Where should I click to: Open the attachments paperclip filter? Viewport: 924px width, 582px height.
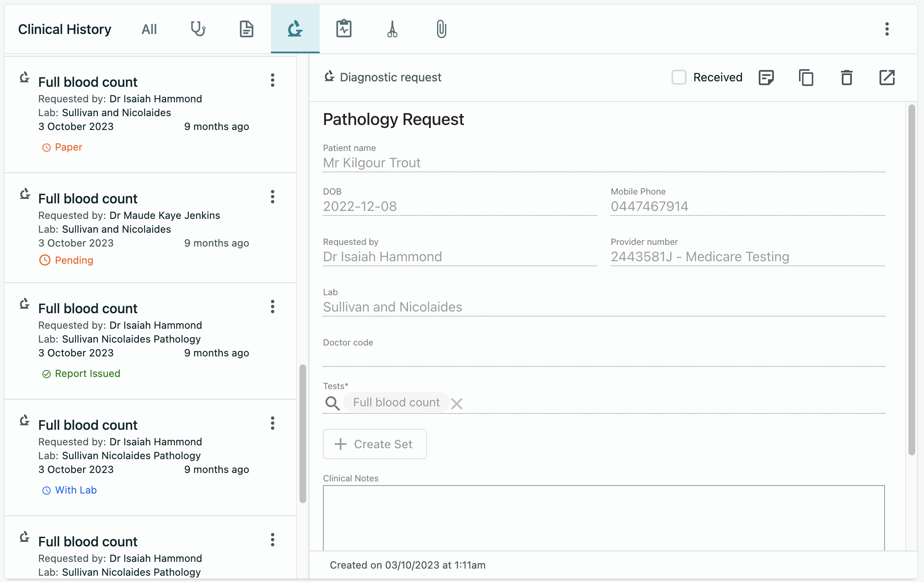pyautogui.click(x=441, y=29)
